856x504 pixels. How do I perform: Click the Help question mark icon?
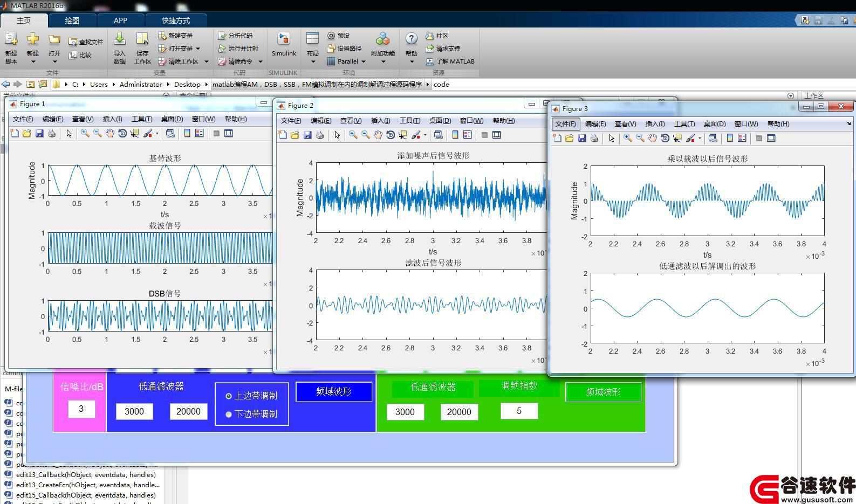411,39
